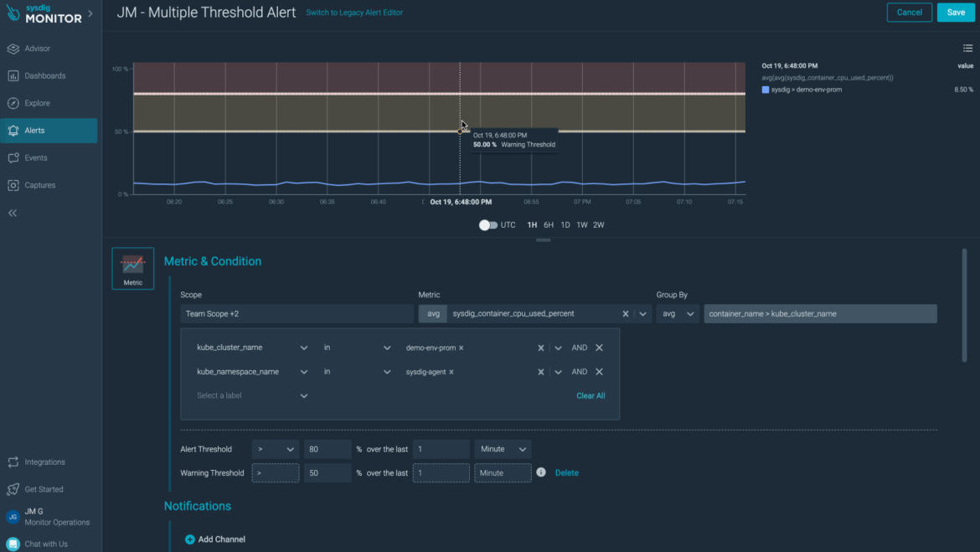The height and width of the screenshot is (552, 980).
Task: Expand the metric selector dropdown arrow
Action: (x=642, y=314)
